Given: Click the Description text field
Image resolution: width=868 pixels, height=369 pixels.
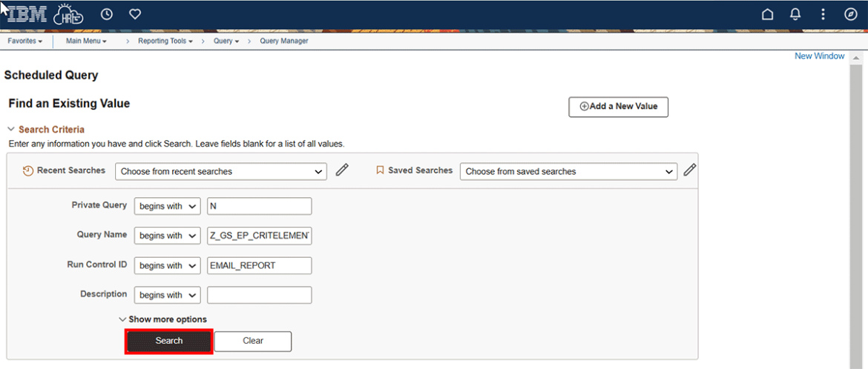Looking at the screenshot, I should pyautogui.click(x=259, y=295).
